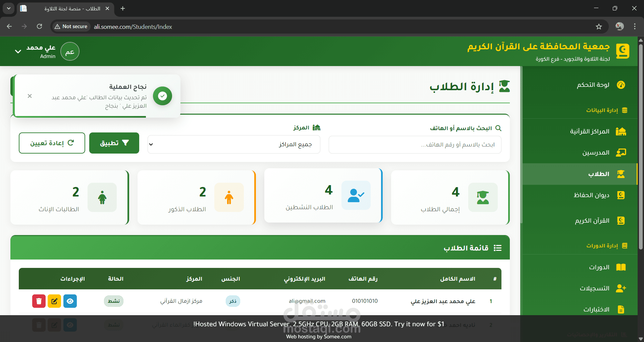The height and width of the screenshot is (342, 644).
Task: Go back in browser
Action: [x=9, y=26]
